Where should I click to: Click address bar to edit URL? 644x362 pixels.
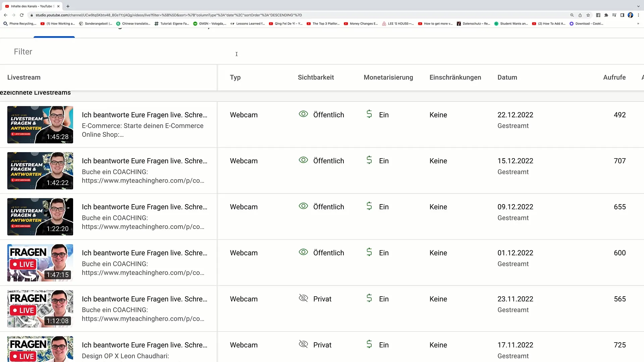[169, 15]
